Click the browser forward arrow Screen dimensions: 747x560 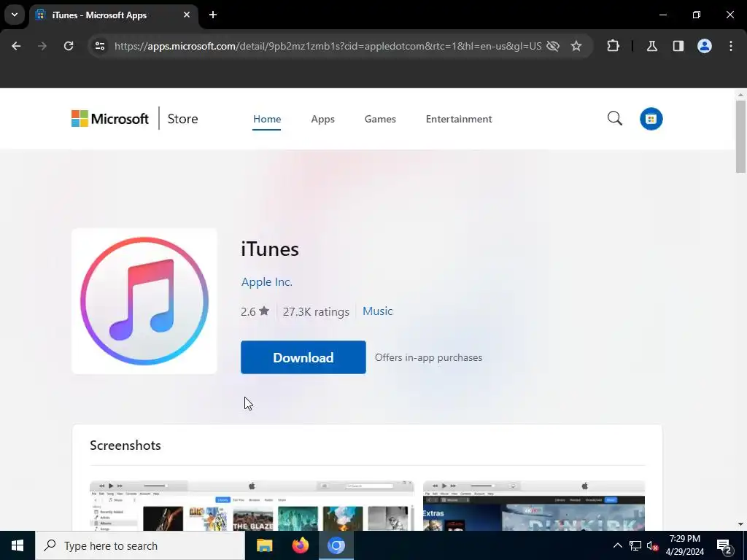click(x=42, y=46)
